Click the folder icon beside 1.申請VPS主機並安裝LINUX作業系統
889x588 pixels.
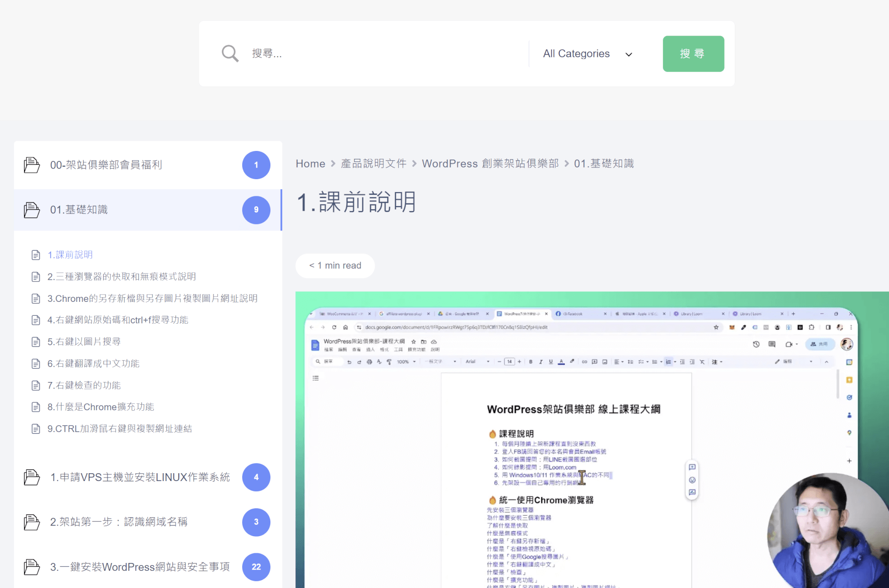click(31, 477)
